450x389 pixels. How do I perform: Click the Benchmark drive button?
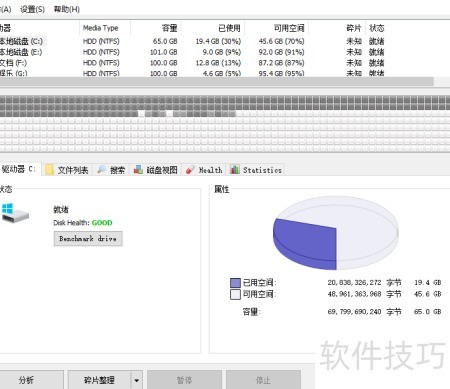pyautogui.click(x=88, y=239)
